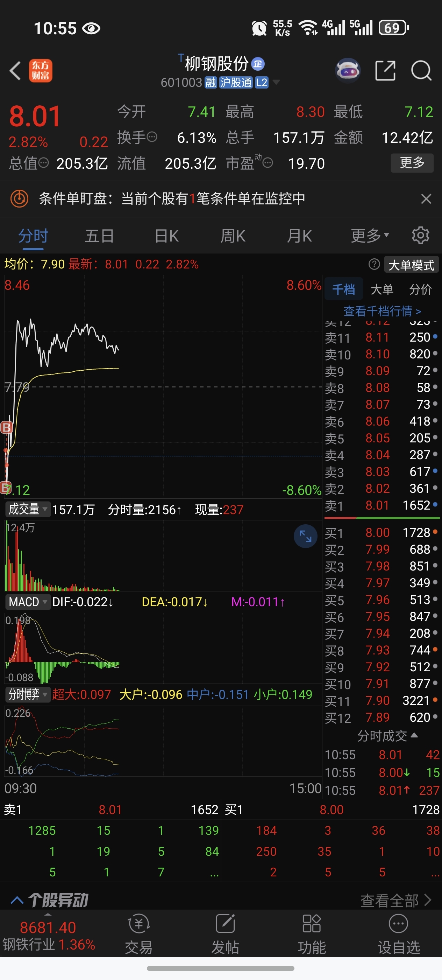Tap the 设自选 add-to-watchlist icon

click(x=398, y=934)
